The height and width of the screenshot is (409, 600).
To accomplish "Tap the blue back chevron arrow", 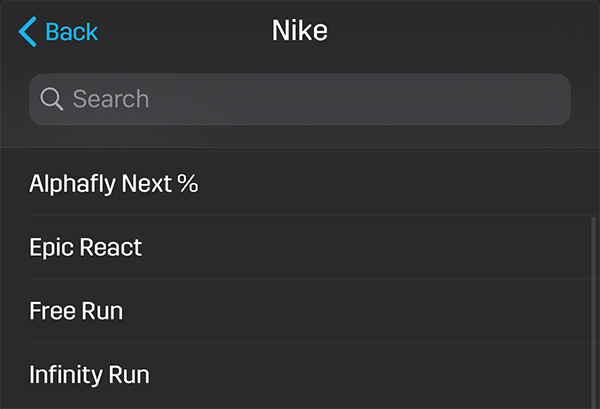I will (x=28, y=31).
